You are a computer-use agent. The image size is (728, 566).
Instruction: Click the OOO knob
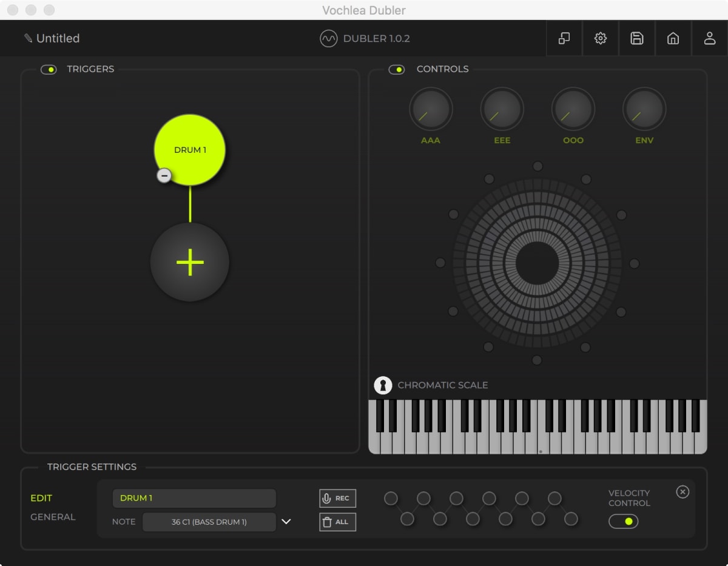coord(573,109)
